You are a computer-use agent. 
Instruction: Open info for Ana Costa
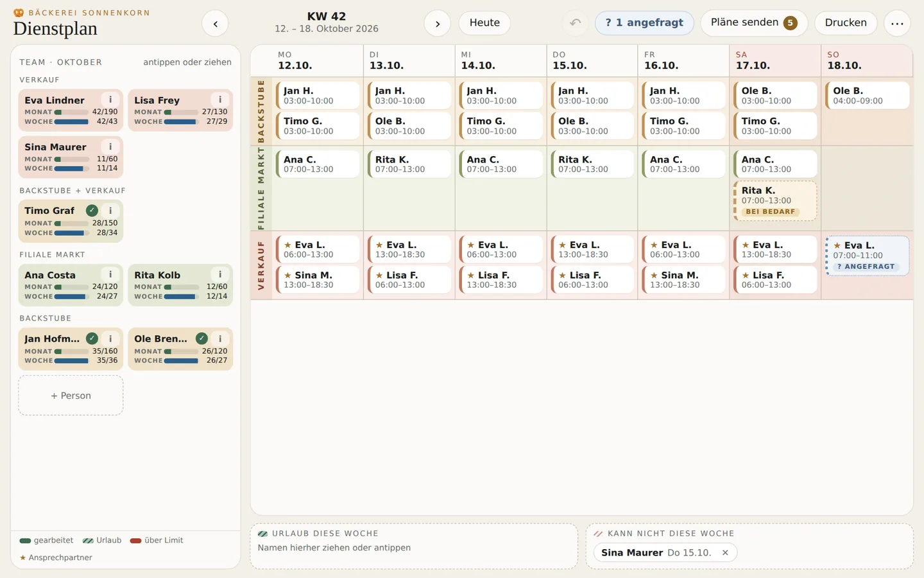click(110, 274)
